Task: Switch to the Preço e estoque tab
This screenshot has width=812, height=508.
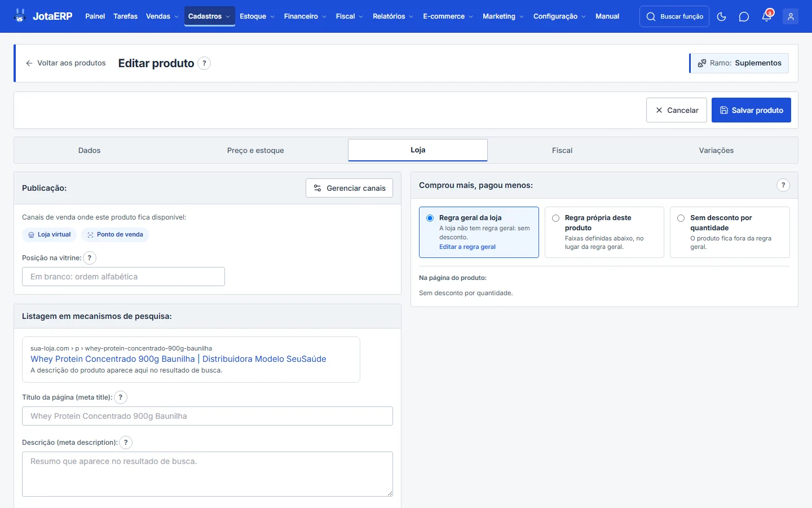Action: click(x=255, y=151)
